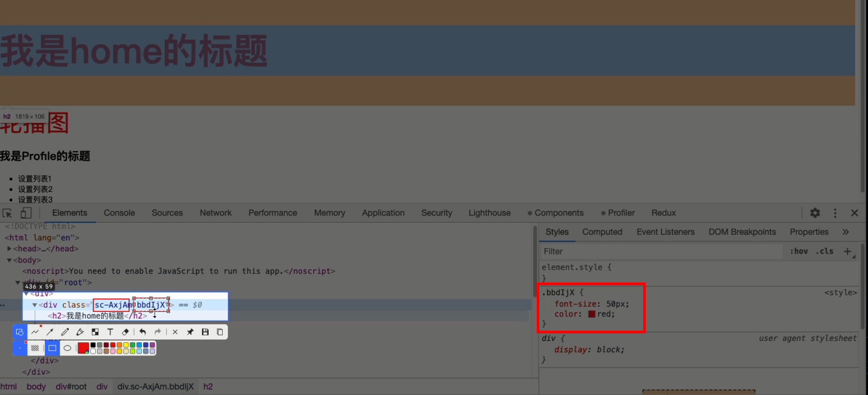
Task: Toggle the device toolbar icon
Action: (25, 213)
